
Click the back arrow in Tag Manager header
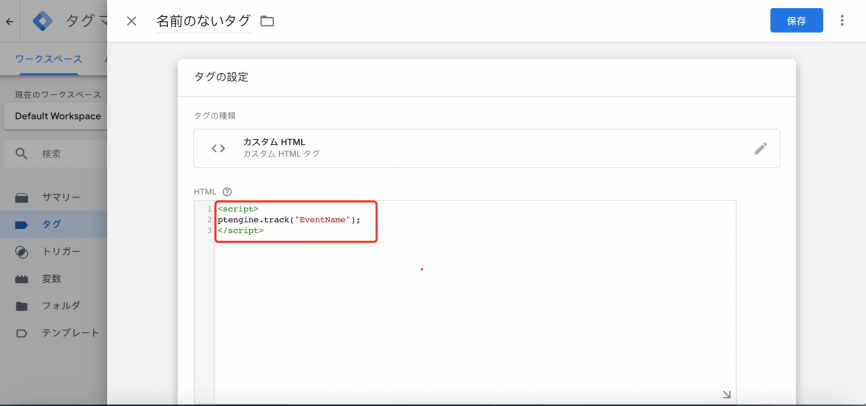point(9,22)
